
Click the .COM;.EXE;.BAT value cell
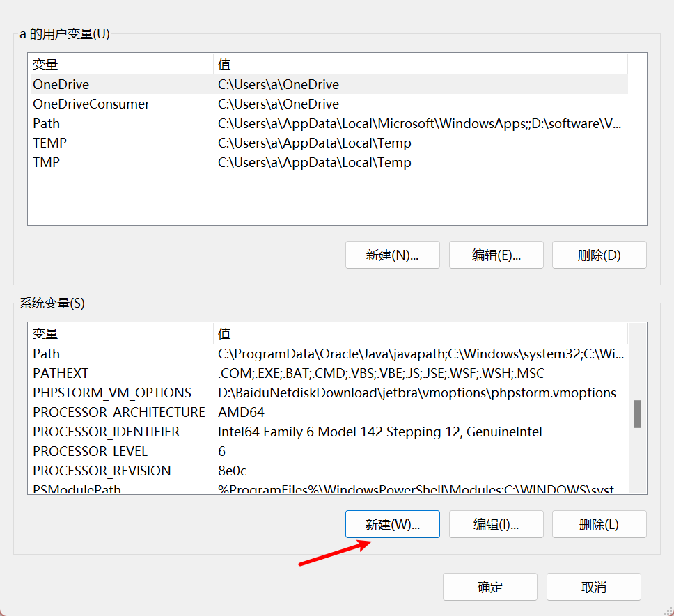[381, 373]
